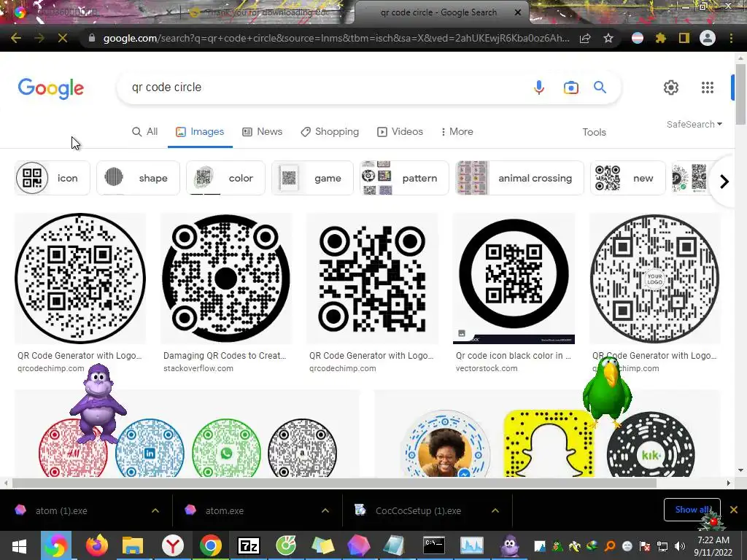Open the taskbar clock and date
Screen dimensions: 747x560
pos(713,546)
